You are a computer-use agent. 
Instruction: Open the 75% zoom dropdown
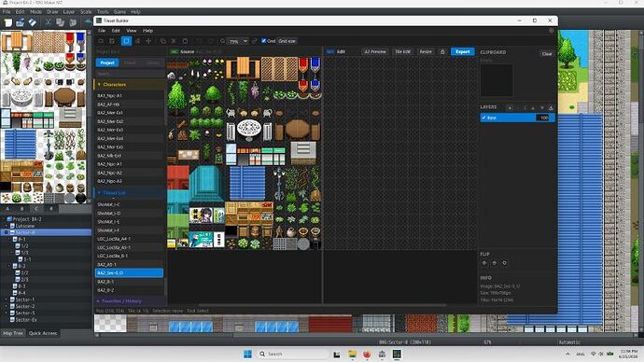coord(238,41)
